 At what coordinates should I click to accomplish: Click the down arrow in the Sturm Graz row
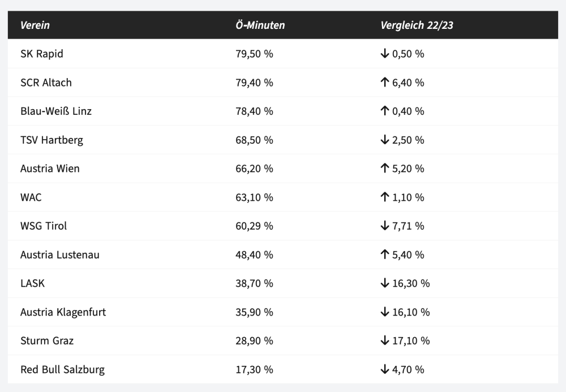click(x=385, y=341)
